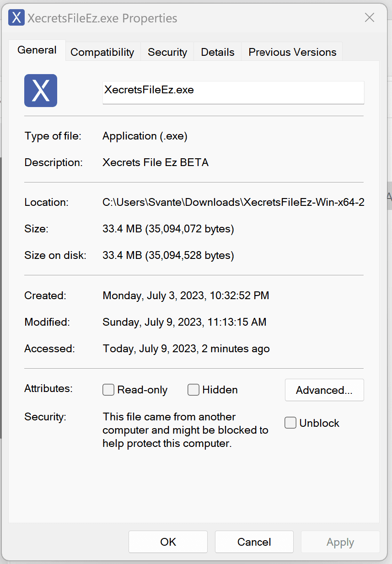Enable the Read-only attribute
392x564 pixels.
[x=108, y=390]
